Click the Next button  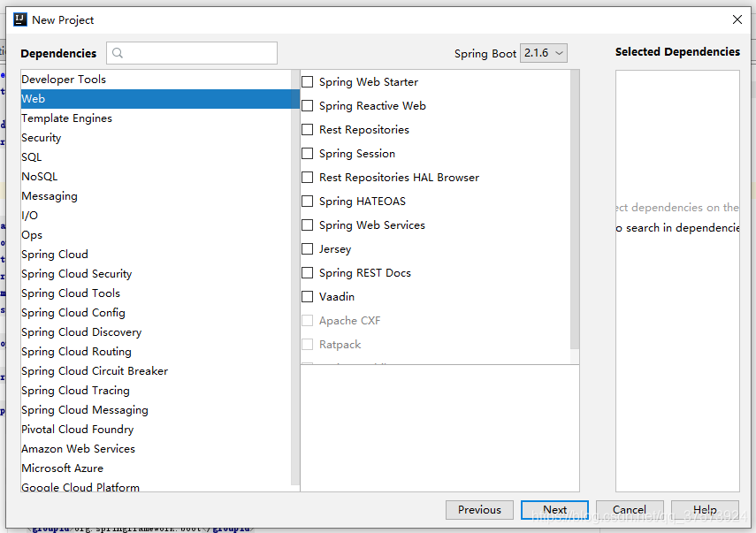pos(554,510)
